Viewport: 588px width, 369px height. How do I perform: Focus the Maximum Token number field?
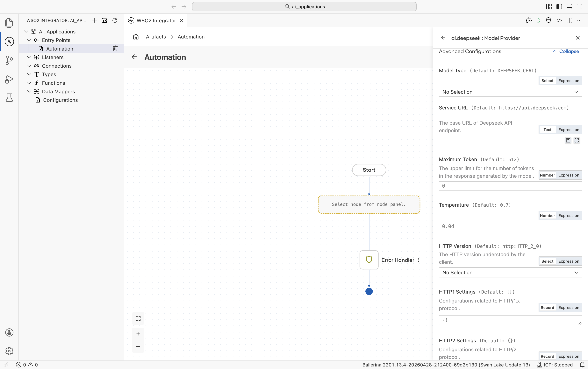point(510,186)
